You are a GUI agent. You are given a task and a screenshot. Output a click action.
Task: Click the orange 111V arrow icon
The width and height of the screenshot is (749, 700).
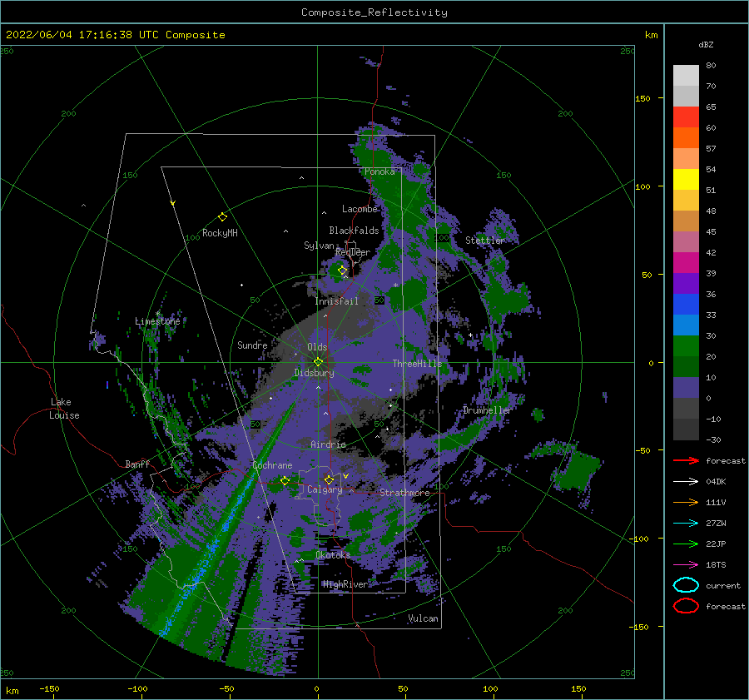(x=686, y=502)
